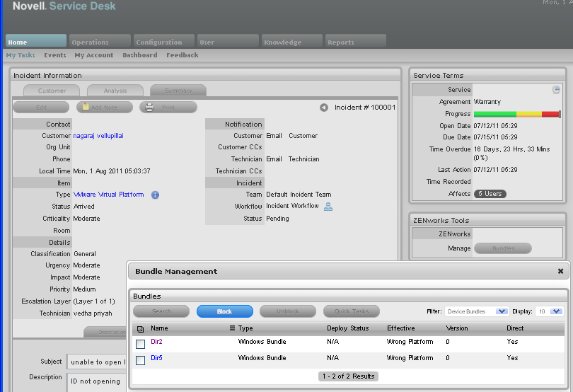573x392 pixels.
Task: Check the box for bundle Dir5
Action: pyautogui.click(x=140, y=360)
